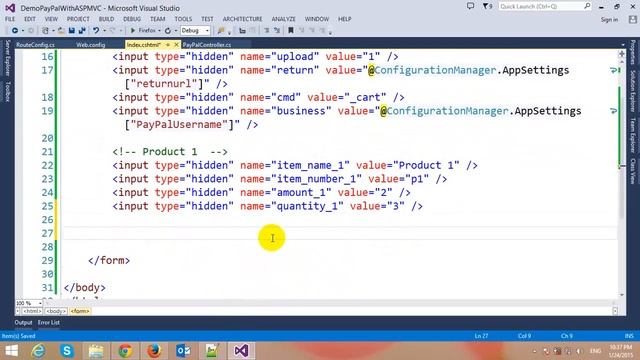Open Internet Explorer from the taskbar
Image resolution: width=640 pixels, height=360 pixels.
38,351
